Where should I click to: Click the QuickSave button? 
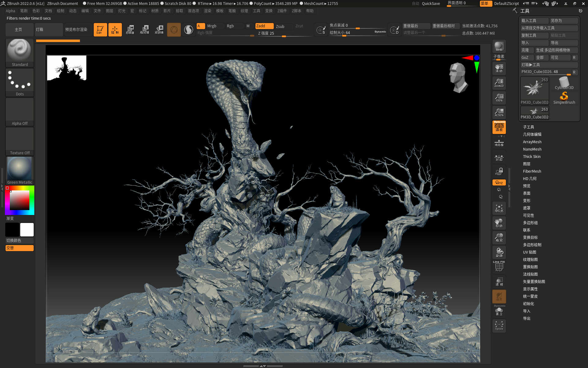[x=431, y=4]
